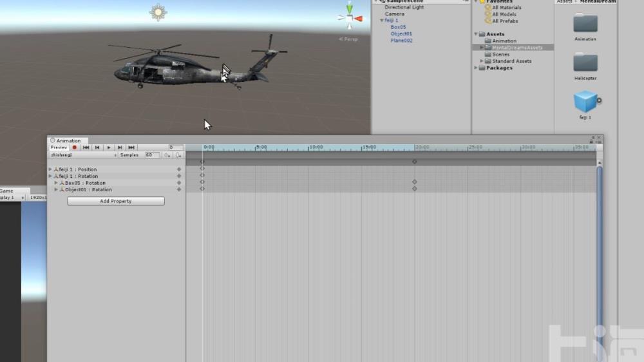Select summary keyframe at 0:00 on timeline
Screen dimensions: 644x362
202,162
